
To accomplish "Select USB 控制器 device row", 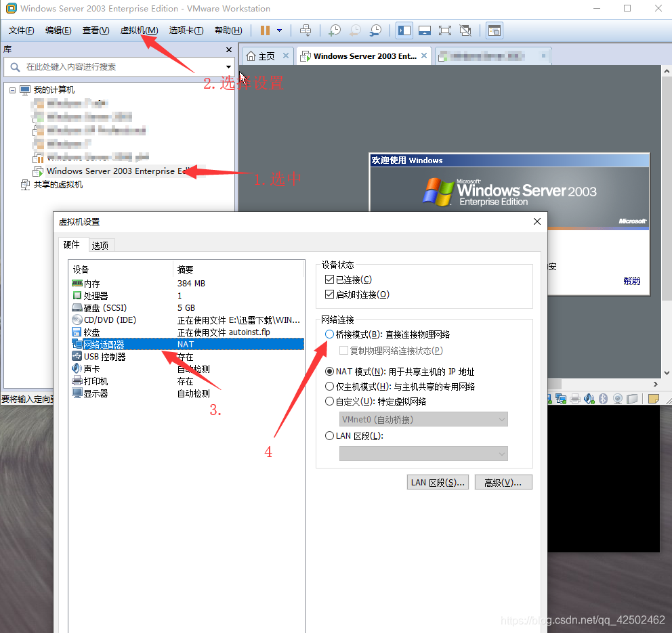I will (x=188, y=357).
